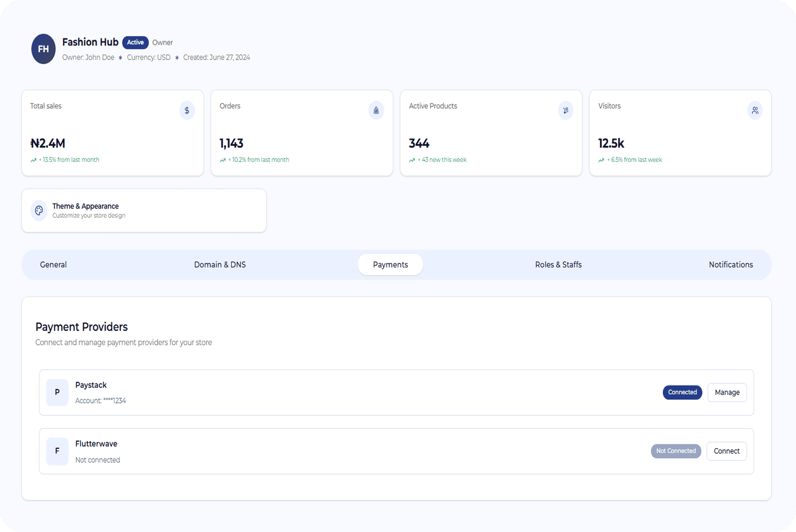The image size is (796, 532).
Task: Click the Payment Providers heading
Action: pyautogui.click(x=82, y=327)
